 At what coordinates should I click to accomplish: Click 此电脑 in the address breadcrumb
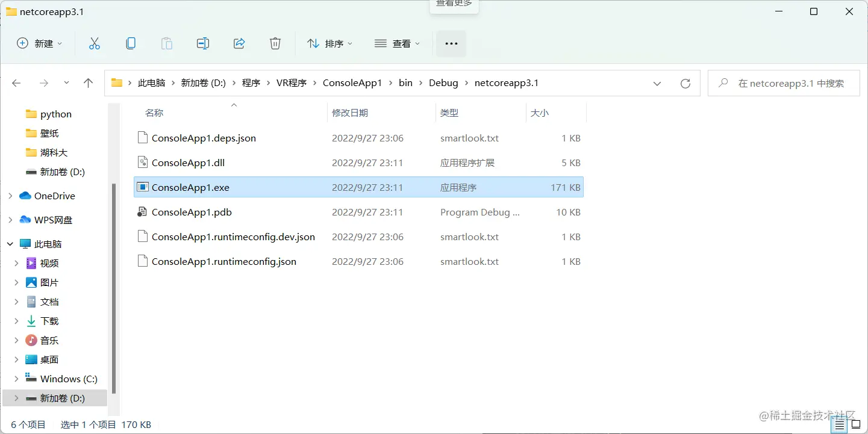pyautogui.click(x=151, y=83)
